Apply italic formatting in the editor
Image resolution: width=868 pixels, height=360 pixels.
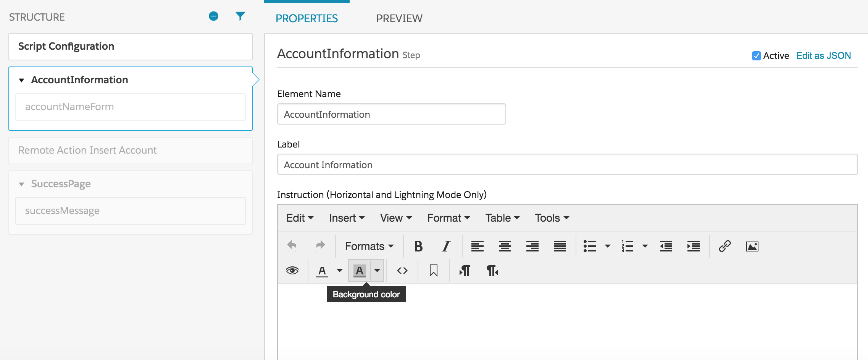click(x=445, y=246)
